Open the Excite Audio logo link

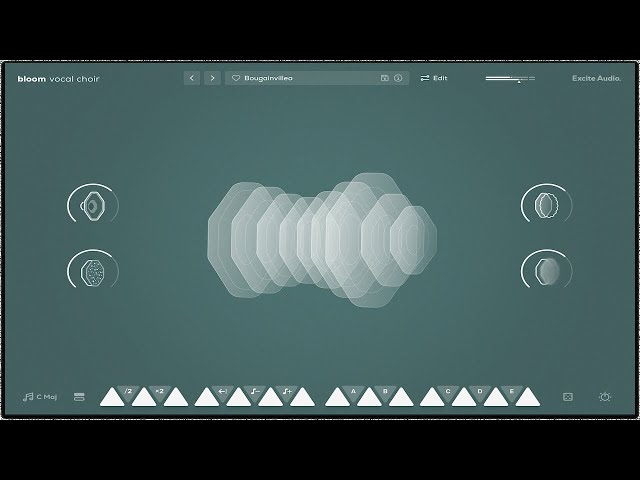[x=596, y=78]
